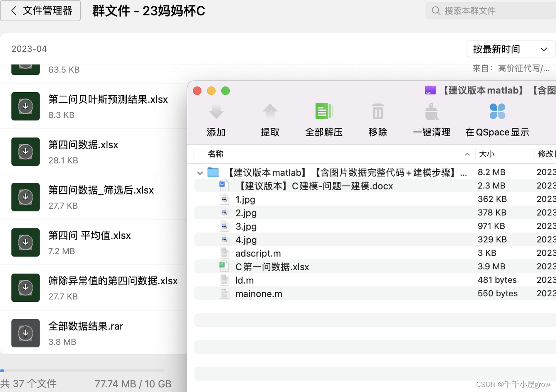Click the magnifier icon in 搜索本群文件
This screenshot has height=392, width=556.
[x=436, y=10]
